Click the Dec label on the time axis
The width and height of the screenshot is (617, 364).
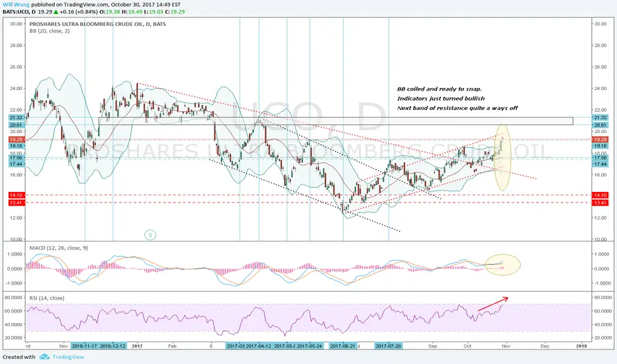coord(545,346)
